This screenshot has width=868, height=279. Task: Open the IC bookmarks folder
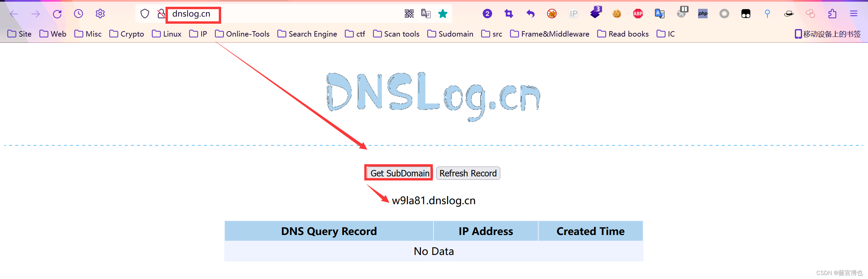pyautogui.click(x=666, y=34)
